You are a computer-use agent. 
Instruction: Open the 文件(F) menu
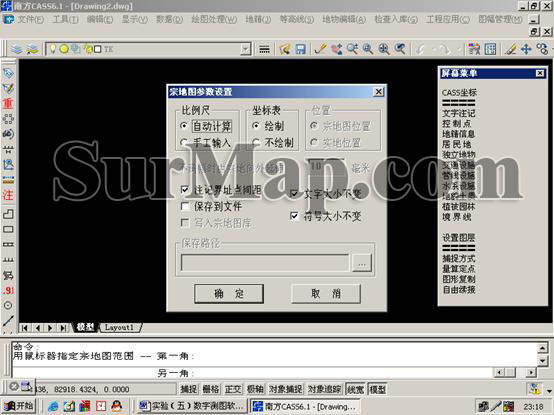31,19
